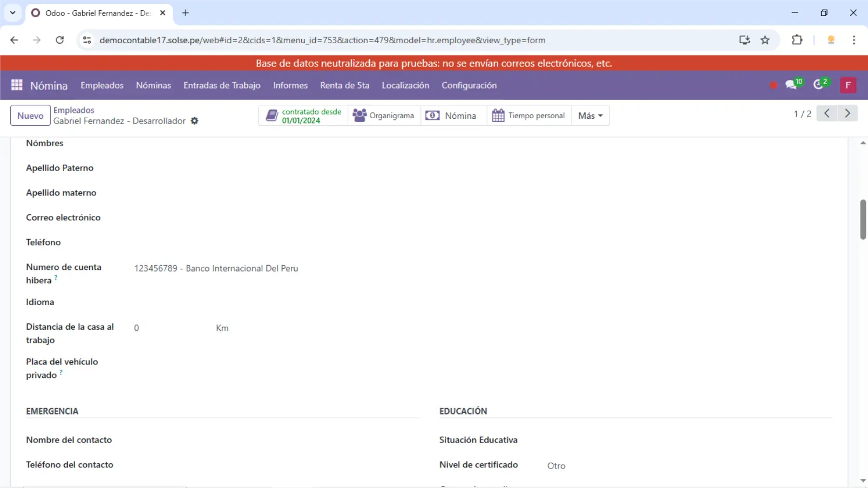Click the Empleados breadcrumb link

click(73, 110)
